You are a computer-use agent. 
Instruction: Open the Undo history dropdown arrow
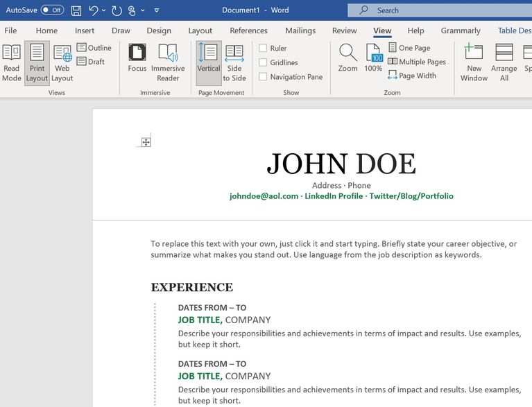coord(104,10)
